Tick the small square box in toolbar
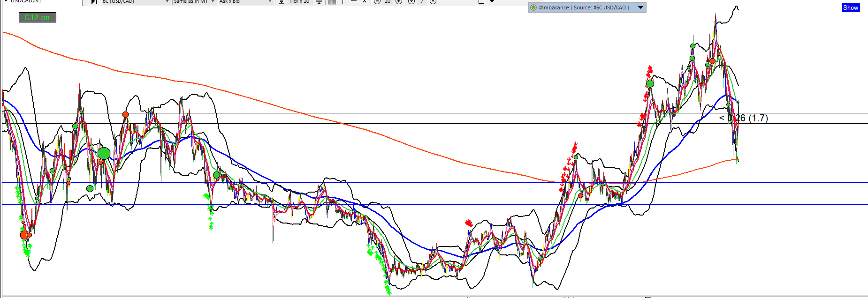868x298 pixels. [481, 2]
